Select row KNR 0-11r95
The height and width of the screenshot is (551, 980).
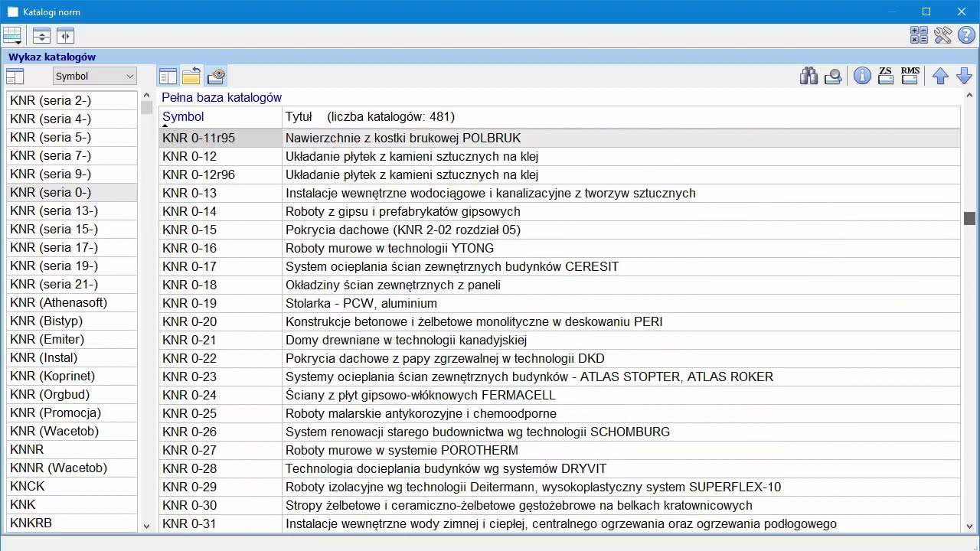(x=560, y=138)
